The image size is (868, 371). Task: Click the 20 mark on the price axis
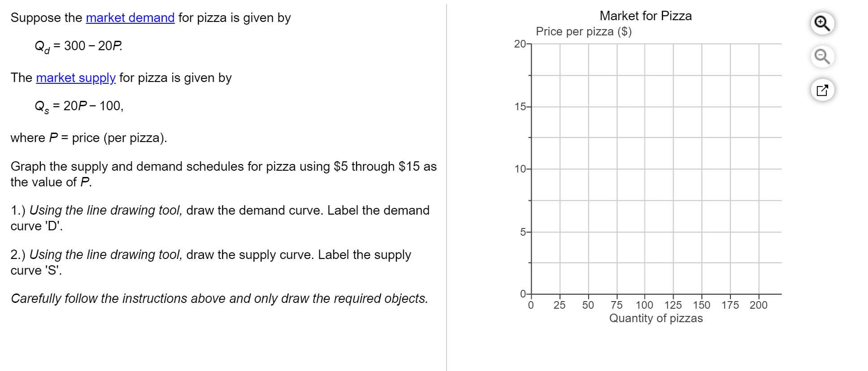(520, 43)
